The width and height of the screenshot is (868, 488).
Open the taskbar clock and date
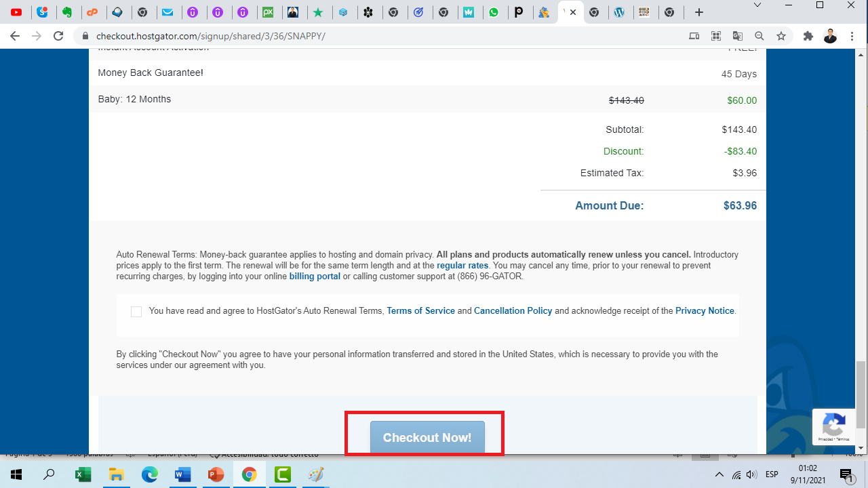coord(807,474)
